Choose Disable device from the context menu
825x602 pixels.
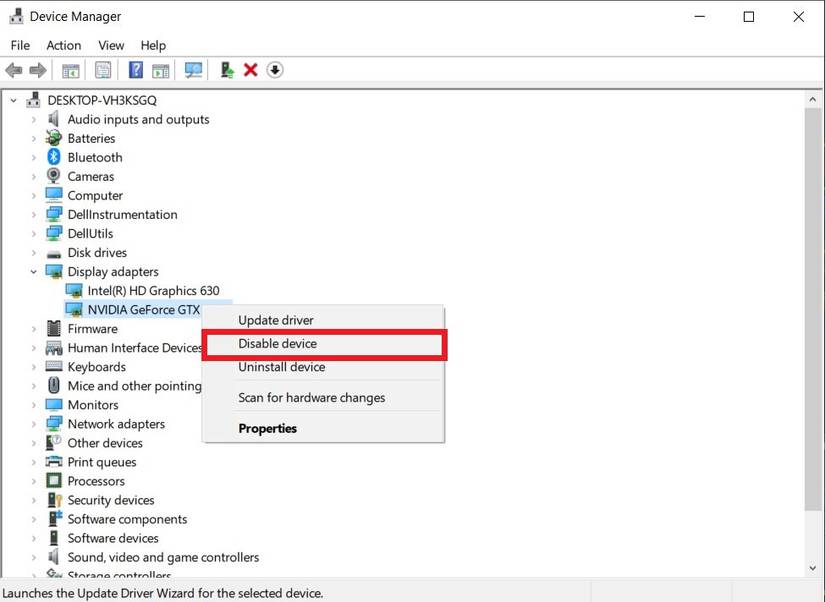click(x=278, y=345)
